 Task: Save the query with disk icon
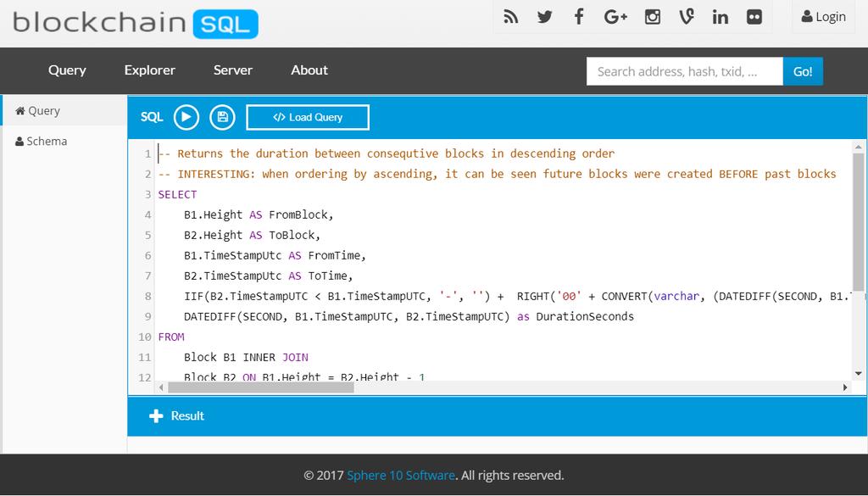pos(223,117)
